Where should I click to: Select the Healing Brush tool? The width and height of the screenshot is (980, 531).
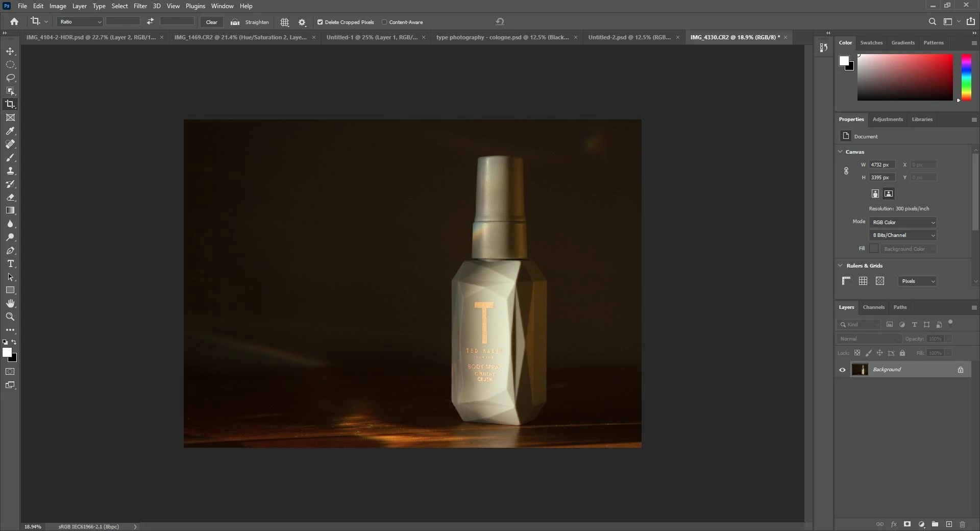10,144
